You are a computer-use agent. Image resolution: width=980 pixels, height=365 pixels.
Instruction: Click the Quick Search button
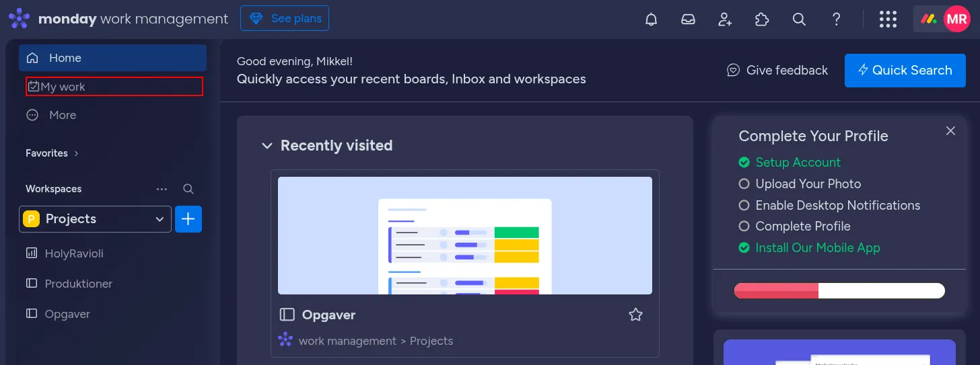905,71
